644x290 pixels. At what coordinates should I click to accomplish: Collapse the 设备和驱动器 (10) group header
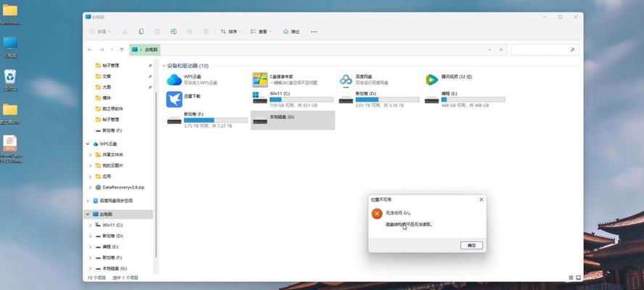(164, 66)
